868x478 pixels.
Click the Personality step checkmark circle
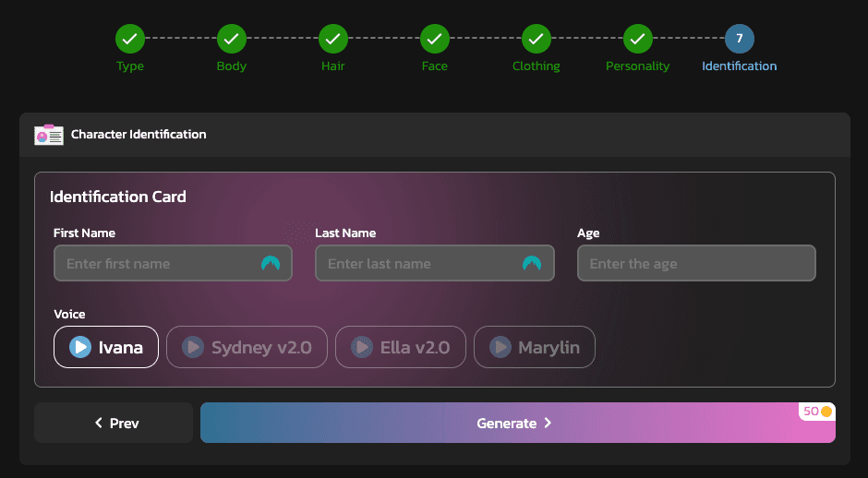638,39
